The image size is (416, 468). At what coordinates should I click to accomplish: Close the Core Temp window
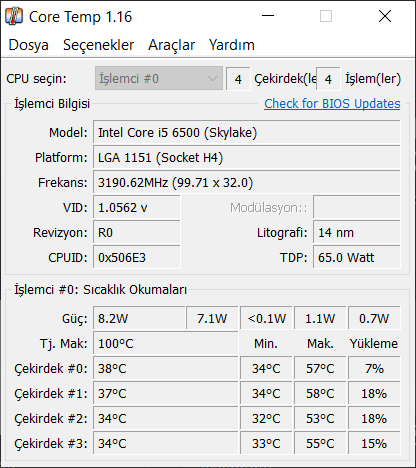(385, 16)
